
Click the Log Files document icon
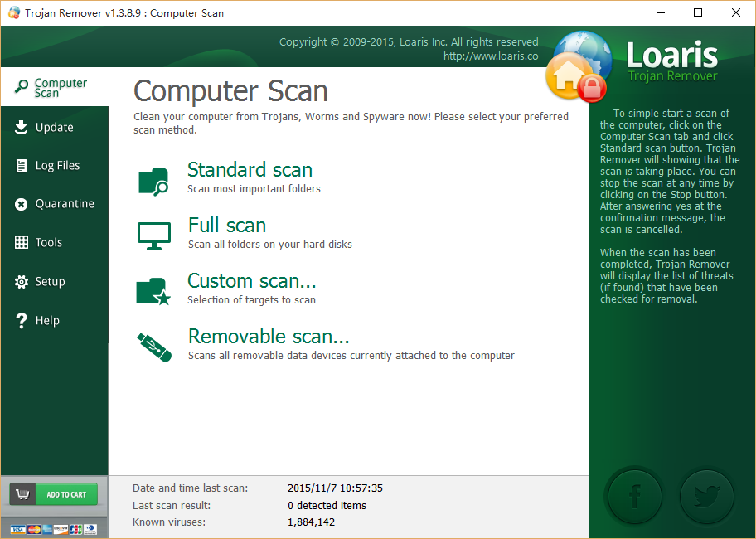pyautogui.click(x=22, y=165)
